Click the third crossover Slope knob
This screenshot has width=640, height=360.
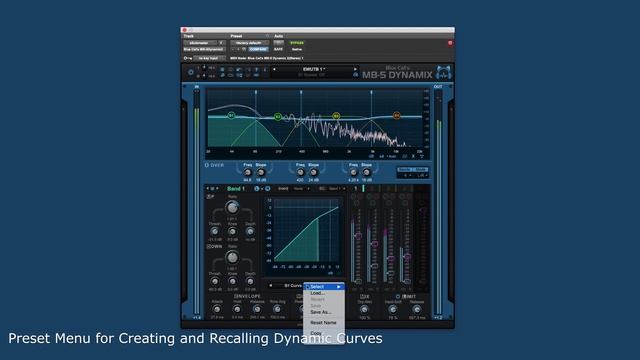coord(366,172)
